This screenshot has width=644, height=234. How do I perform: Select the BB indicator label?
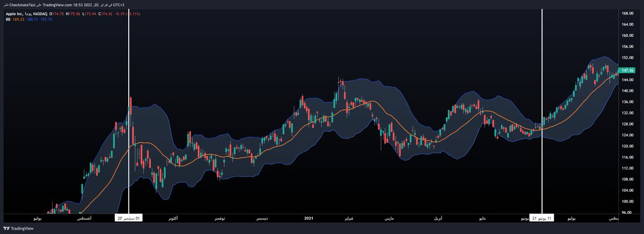pos(8,20)
